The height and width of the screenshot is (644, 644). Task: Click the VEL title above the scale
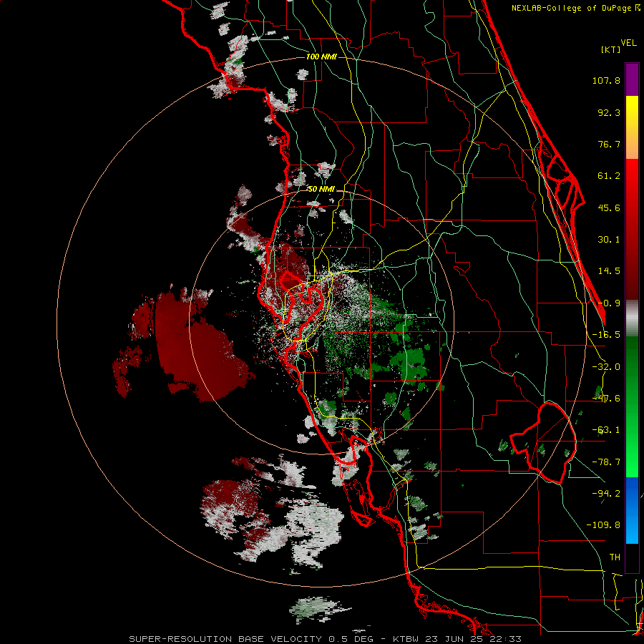pyautogui.click(x=628, y=43)
